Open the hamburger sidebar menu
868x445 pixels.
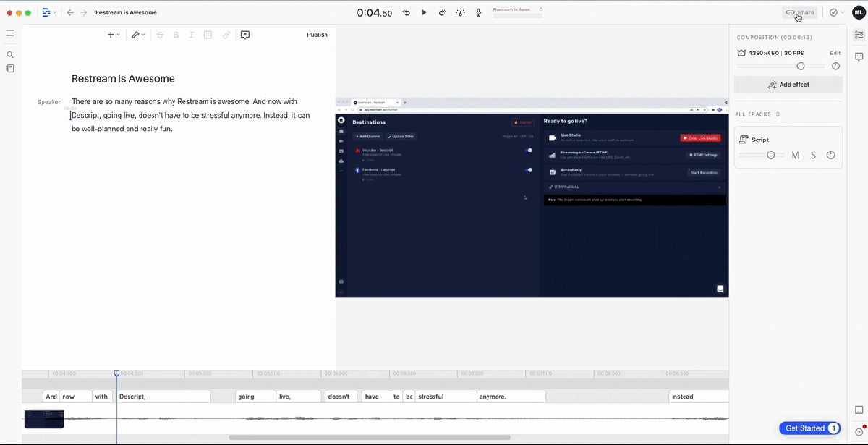pos(10,33)
